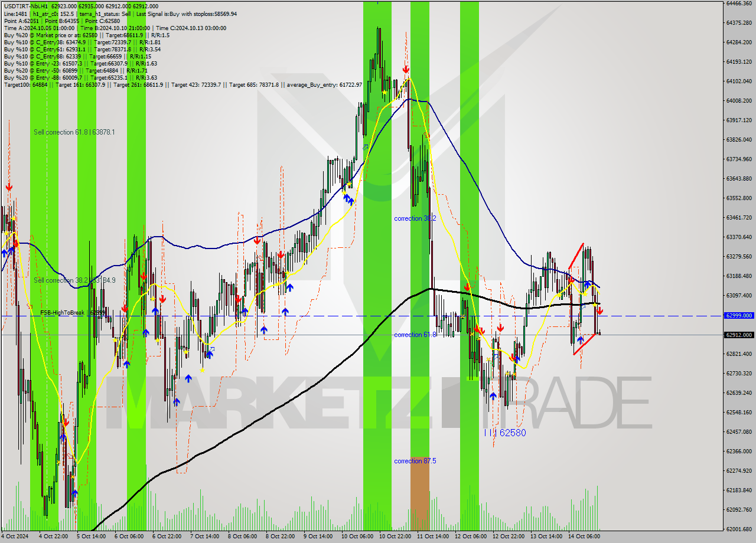Select the 'Sell correction 38.2' chart label
The width and height of the screenshot is (756, 543).
[x=74, y=280]
